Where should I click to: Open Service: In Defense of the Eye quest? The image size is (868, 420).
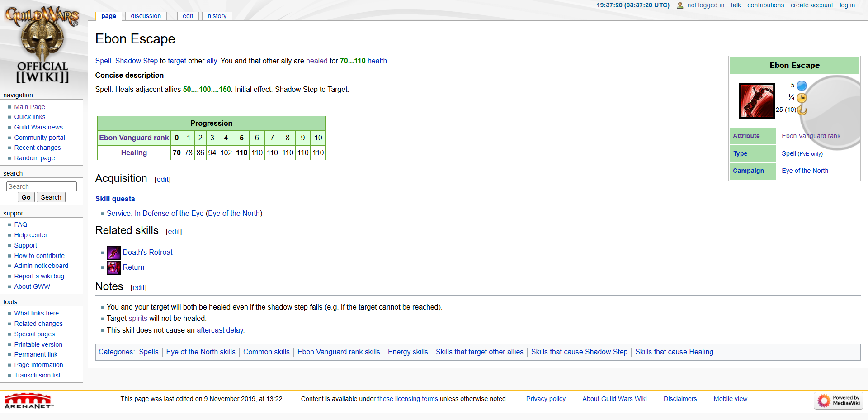(155, 213)
